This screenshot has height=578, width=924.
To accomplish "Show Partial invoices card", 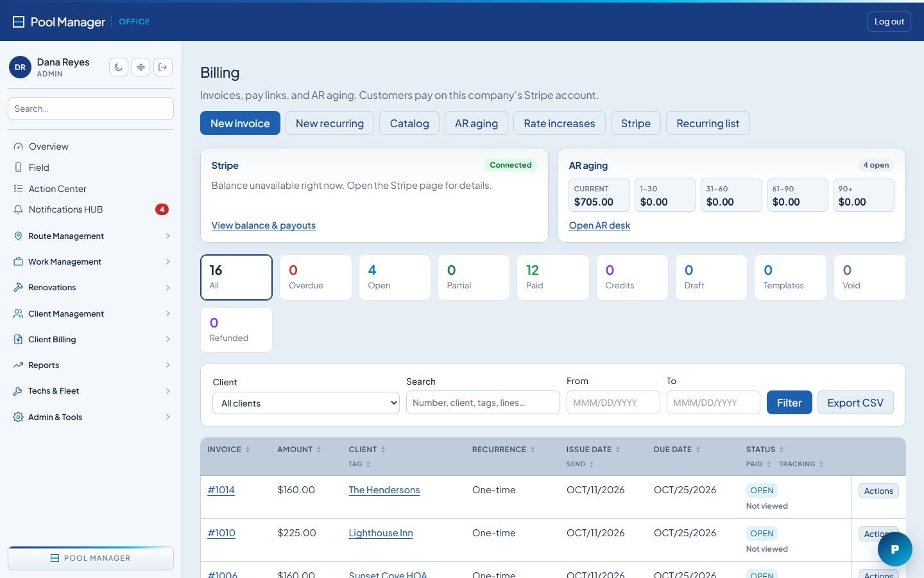I will [474, 277].
